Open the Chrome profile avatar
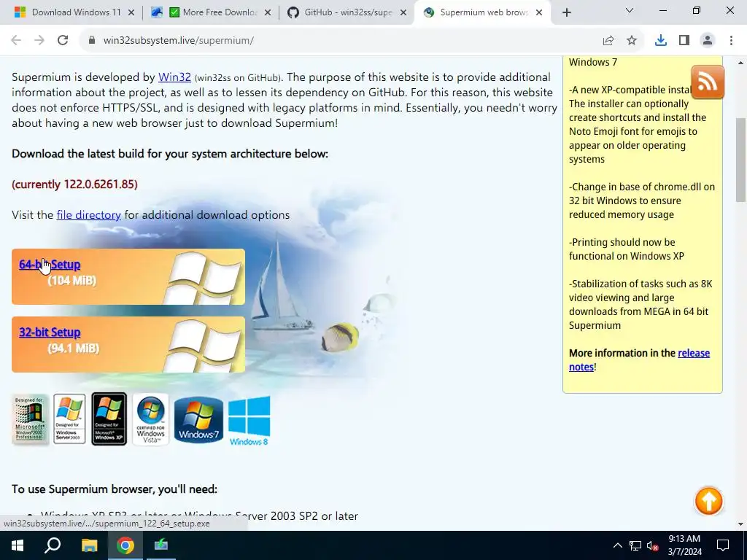This screenshot has width=747, height=560. coord(708,41)
